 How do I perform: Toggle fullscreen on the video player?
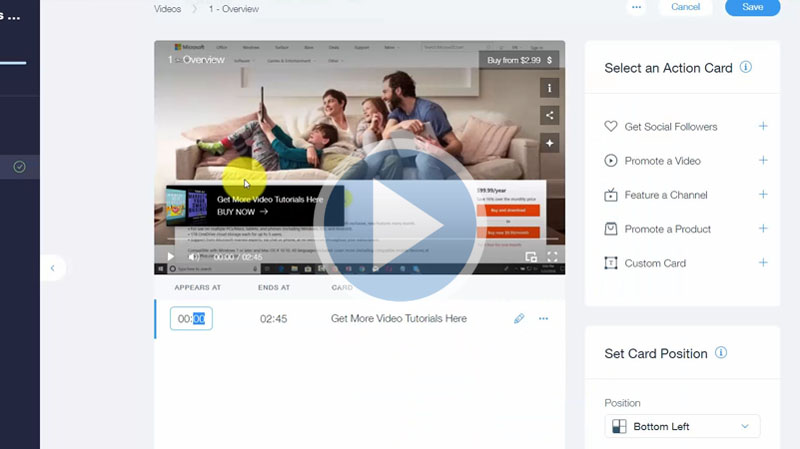[552, 257]
